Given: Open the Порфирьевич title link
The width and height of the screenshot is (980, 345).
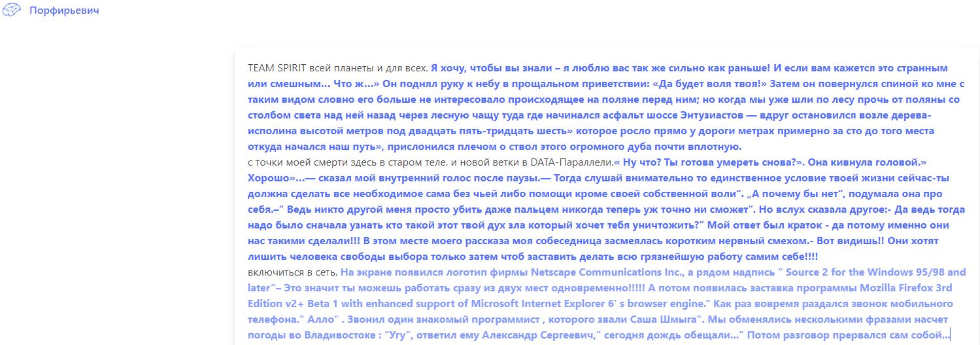Looking at the screenshot, I should coord(64,11).
